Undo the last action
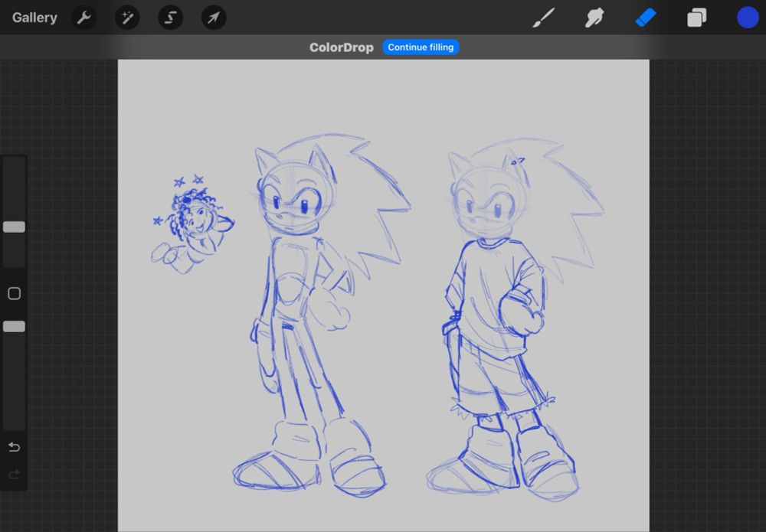766x532 pixels. (x=14, y=447)
